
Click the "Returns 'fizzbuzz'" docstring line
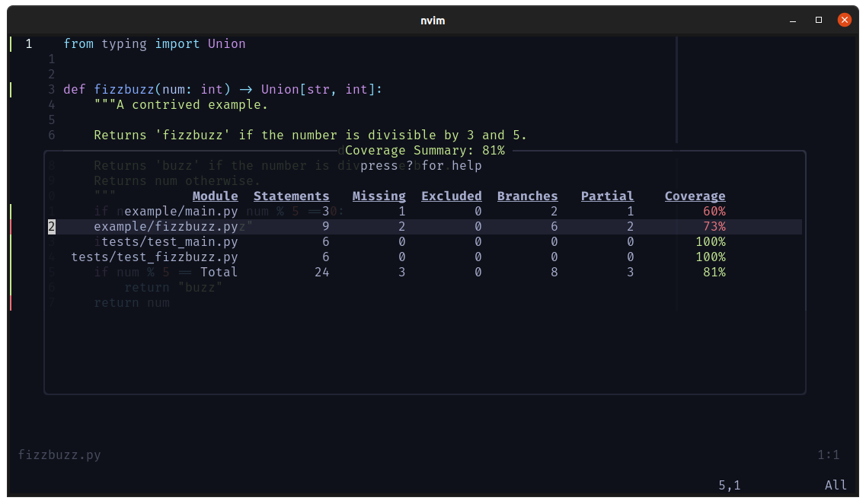(x=310, y=136)
